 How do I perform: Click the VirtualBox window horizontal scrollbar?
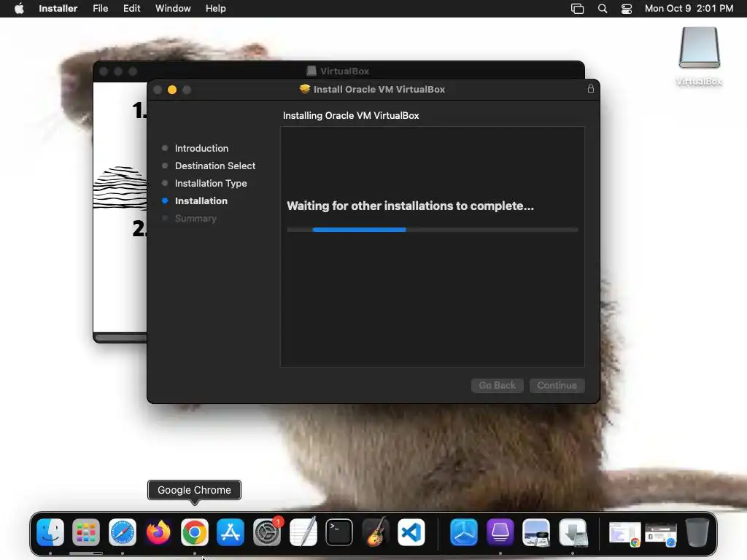click(121, 338)
